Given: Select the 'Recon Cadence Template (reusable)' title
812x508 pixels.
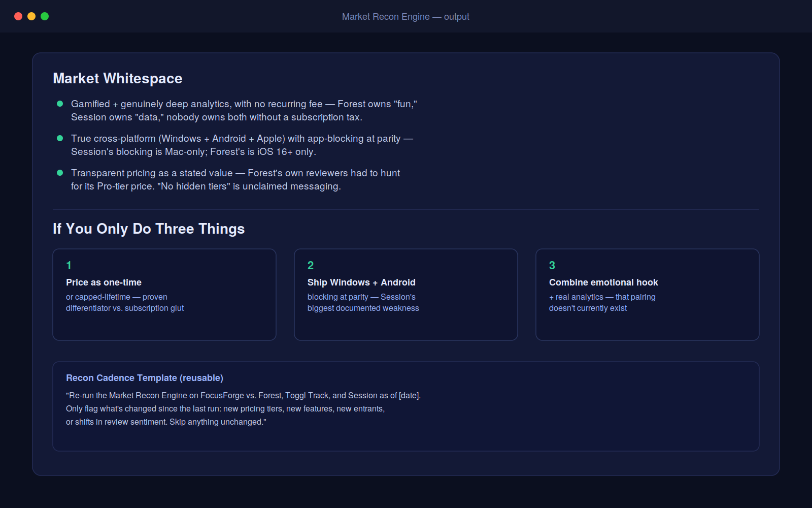Looking at the screenshot, I should tap(145, 378).
